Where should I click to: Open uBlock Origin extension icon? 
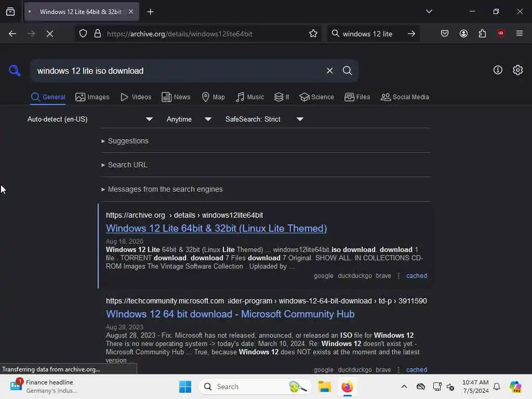pos(500,33)
